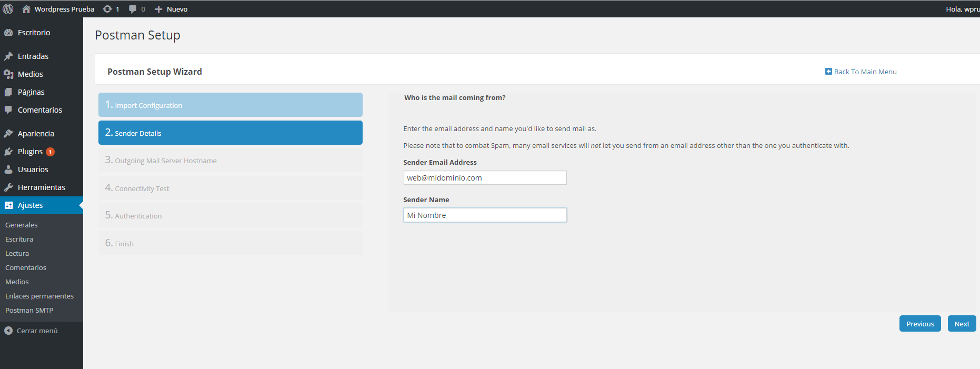Click the Usuarios person icon

click(x=8, y=169)
